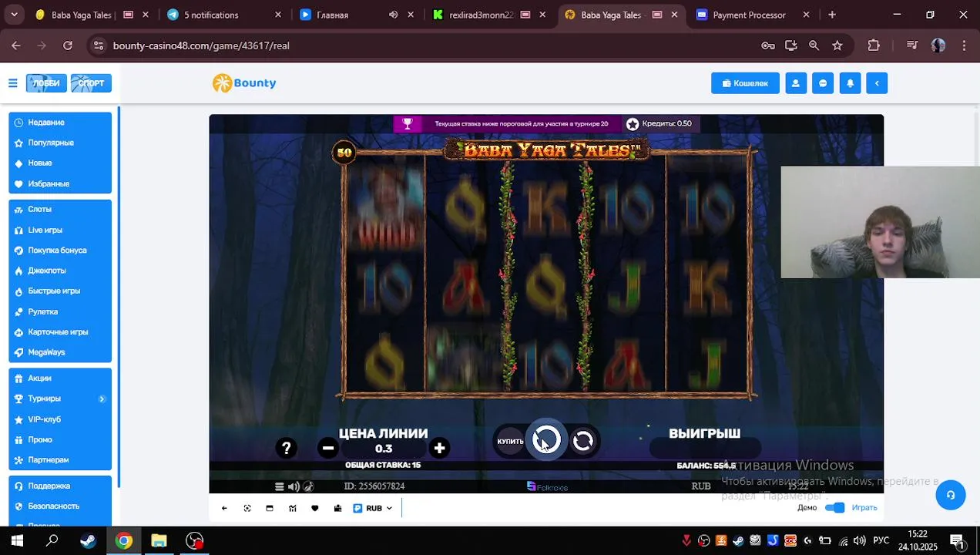Open the RUB currency dropdown

coord(373,508)
